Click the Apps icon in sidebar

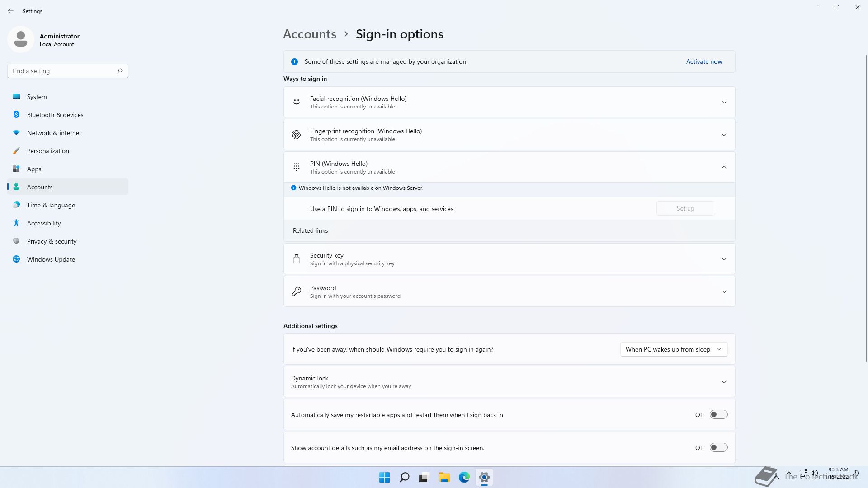tap(16, 169)
